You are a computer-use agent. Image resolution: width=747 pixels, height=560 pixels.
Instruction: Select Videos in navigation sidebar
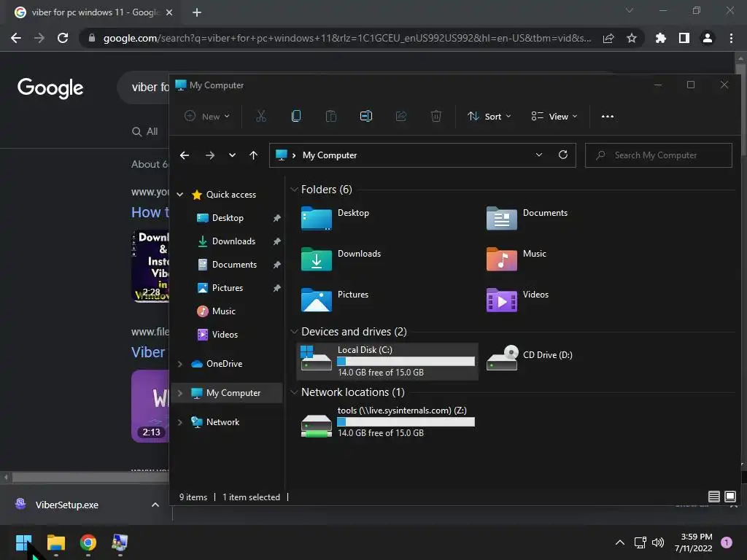tap(225, 334)
